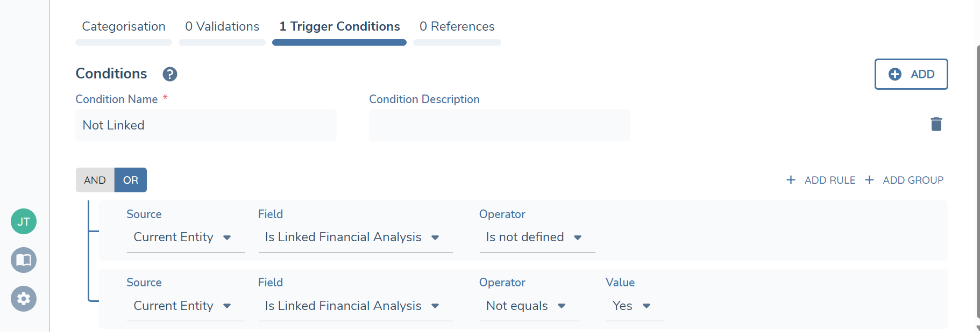980x332 pixels.
Task: Open the 'Not equals' Operator dropdown
Action: 528,306
